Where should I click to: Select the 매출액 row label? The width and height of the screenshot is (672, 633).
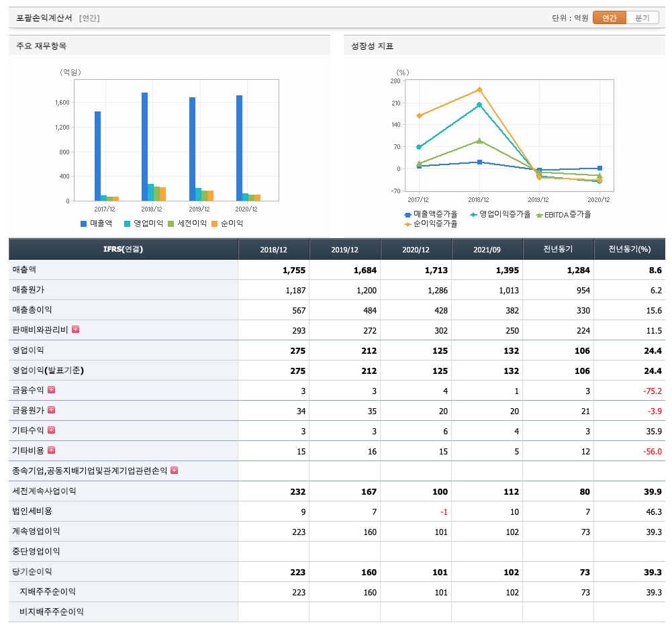pyautogui.click(x=24, y=270)
